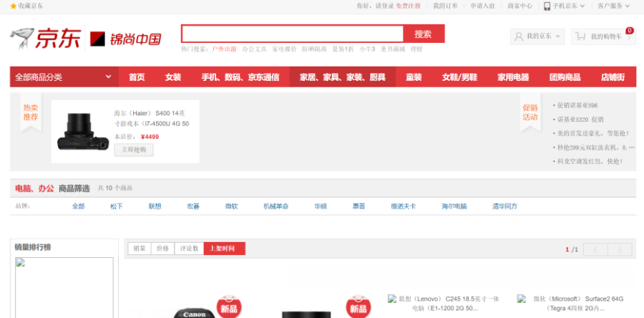The image size is (644, 318).
Task: Open 团购商品 navigation item
Action: click(565, 77)
